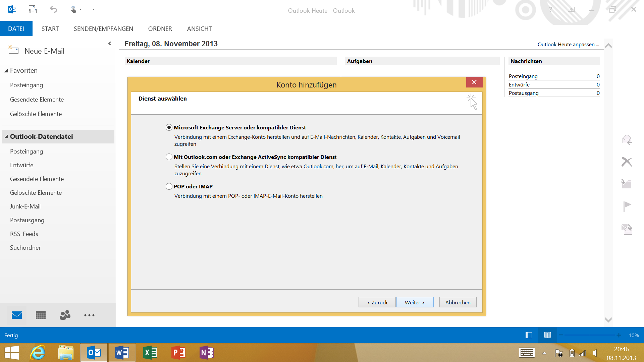Open Calendar view in navigation bar
644x362 pixels.
41,315
